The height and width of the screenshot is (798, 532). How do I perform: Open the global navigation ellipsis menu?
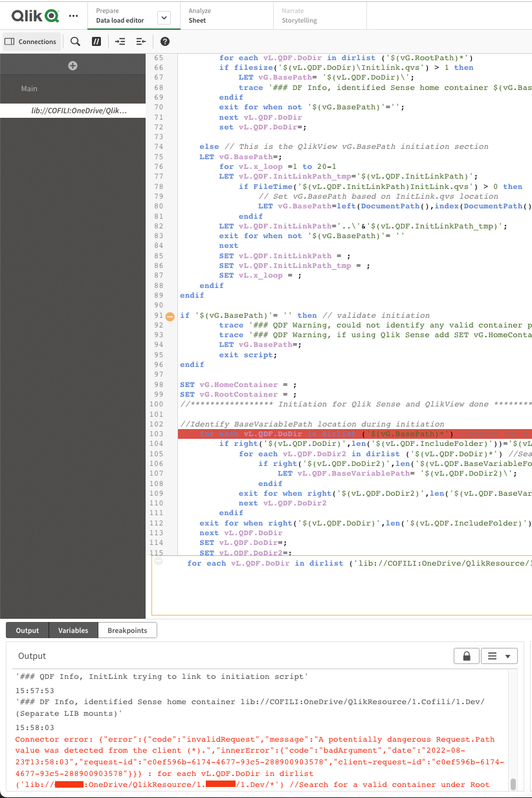(73, 15)
